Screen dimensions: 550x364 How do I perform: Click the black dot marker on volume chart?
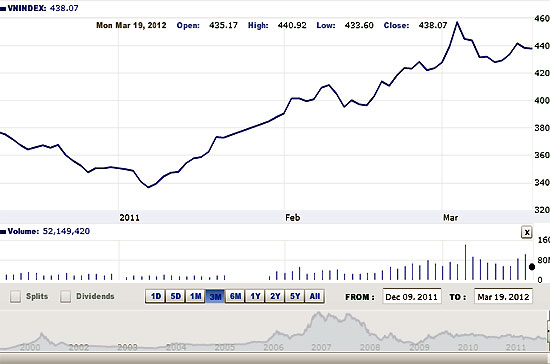(532, 267)
